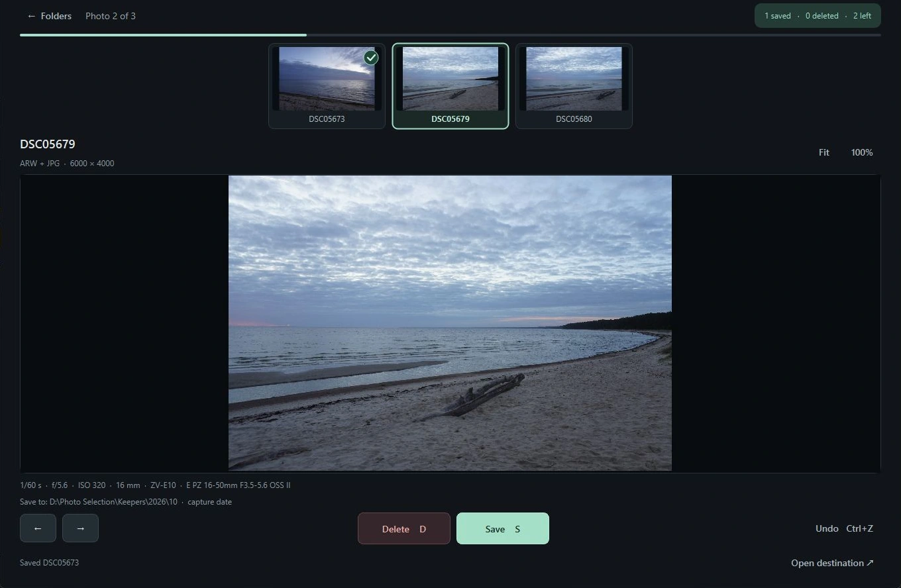Set zoom to 100%
901x588 pixels.
(x=862, y=152)
